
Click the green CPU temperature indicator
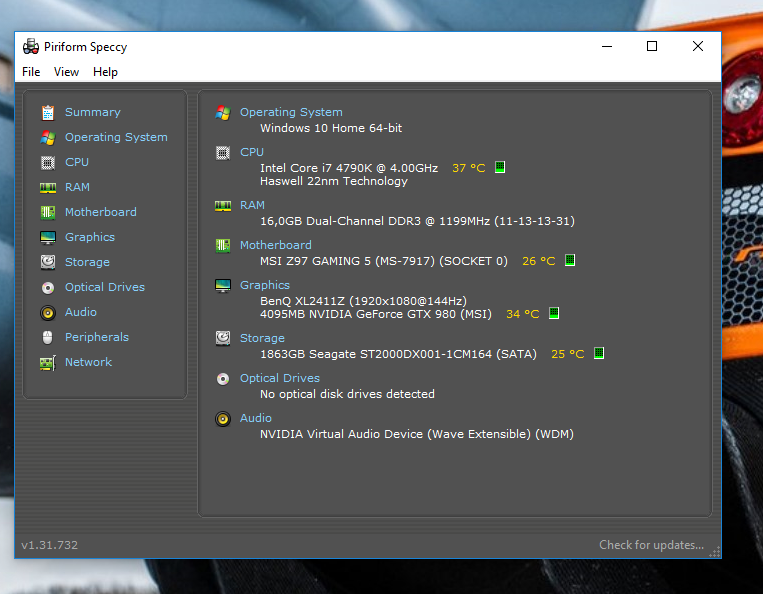(x=500, y=167)
